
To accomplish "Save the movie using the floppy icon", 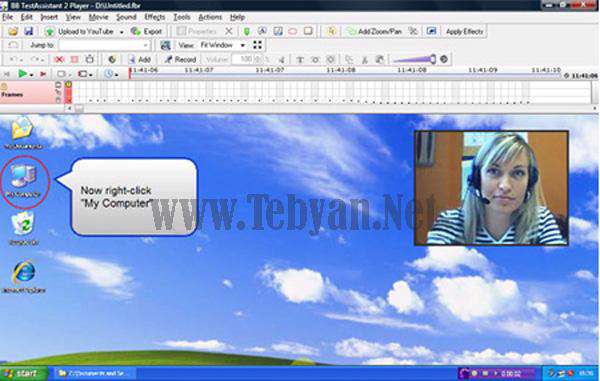I will point(28,31).
